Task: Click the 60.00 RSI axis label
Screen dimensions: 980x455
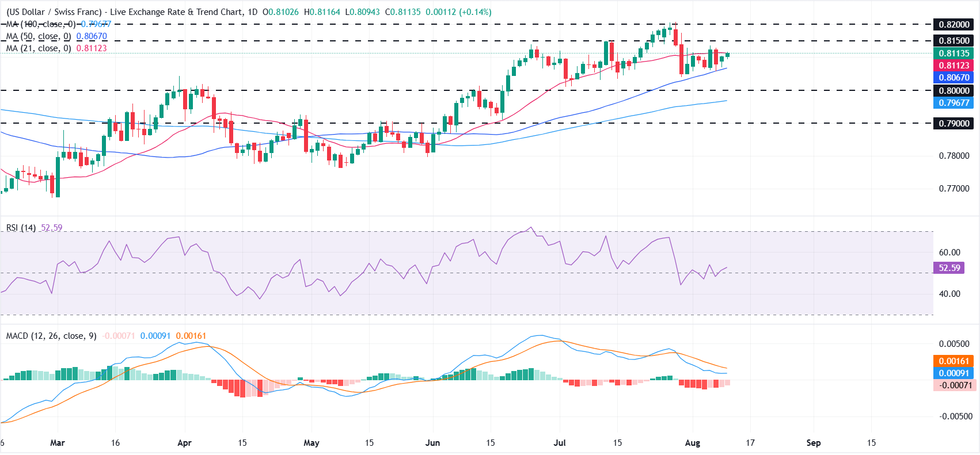Action: (x=949, y=253)
